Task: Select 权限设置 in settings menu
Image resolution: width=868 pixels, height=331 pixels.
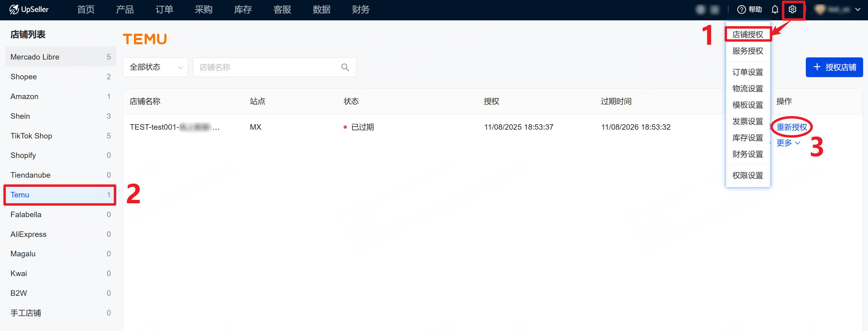Action: click(x=747, y=176)
